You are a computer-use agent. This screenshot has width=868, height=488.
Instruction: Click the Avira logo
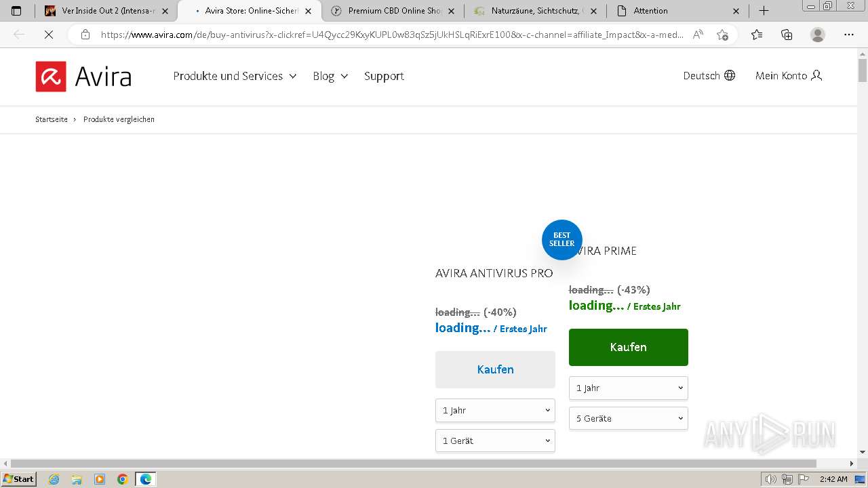pyautogui.click(x=83, y=76)
